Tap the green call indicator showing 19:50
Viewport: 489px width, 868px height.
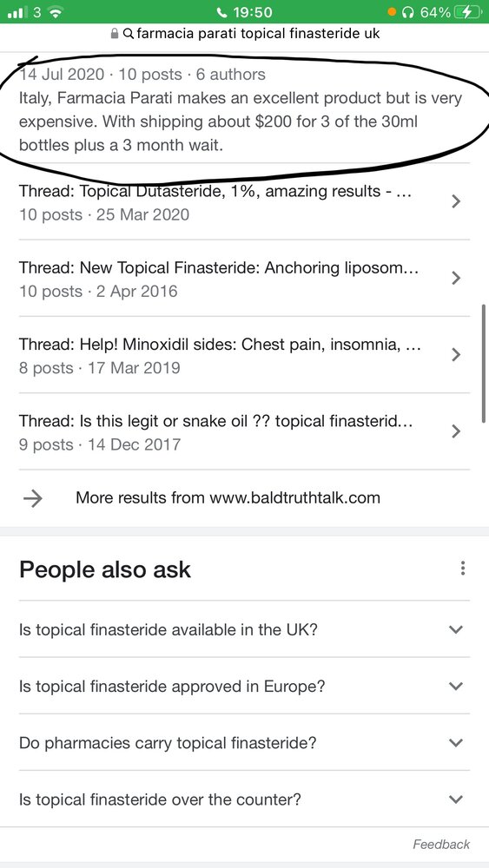[x=244, y=11]
